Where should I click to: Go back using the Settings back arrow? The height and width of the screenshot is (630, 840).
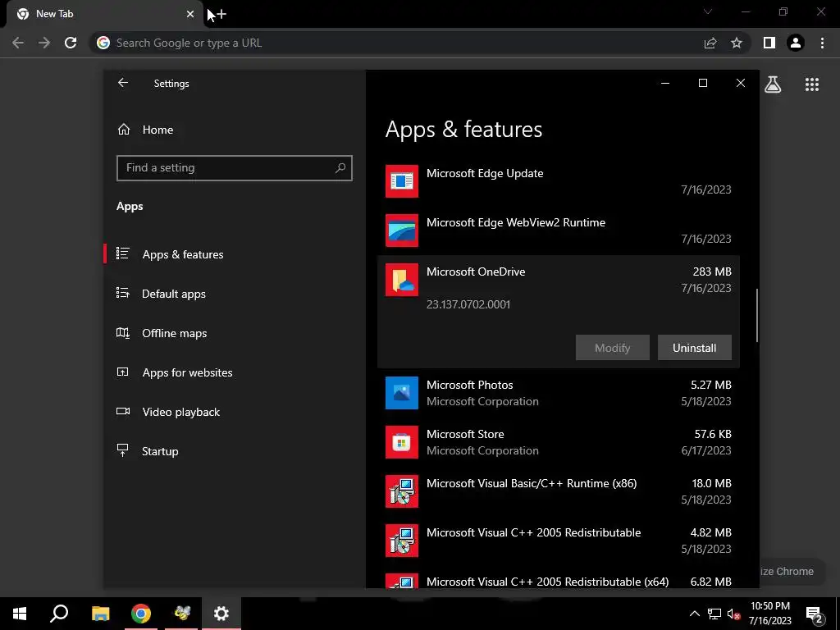(x=123, y=83)
